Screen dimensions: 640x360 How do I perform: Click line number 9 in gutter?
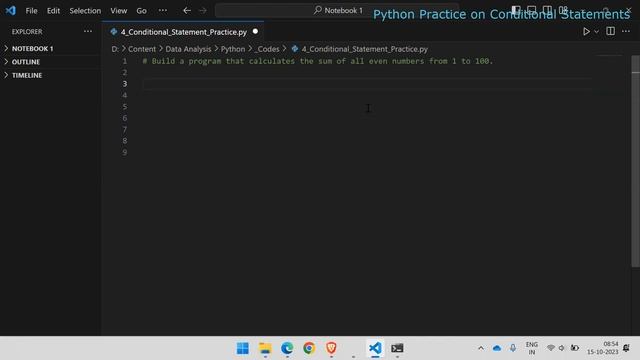tap(124, 152)
